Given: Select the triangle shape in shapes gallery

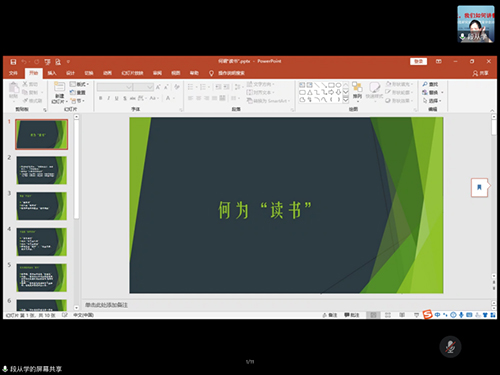Looking at the screenshot, I should [x=310, y=92].
